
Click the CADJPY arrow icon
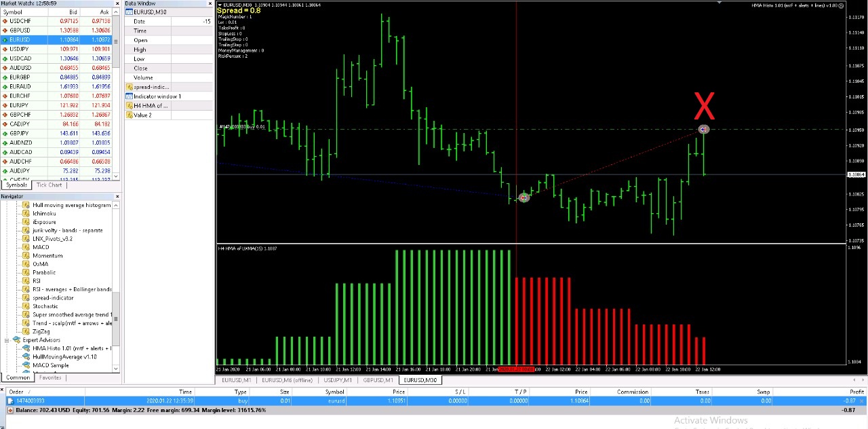5,124
